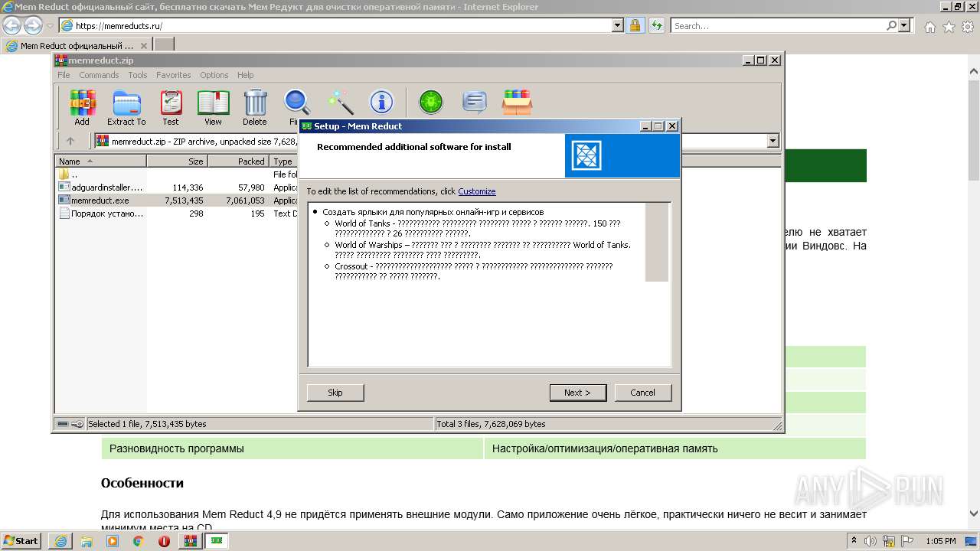980x551 pixels.
Task: Click the refresh icon beside the address bar
Action: coord(656,26)
